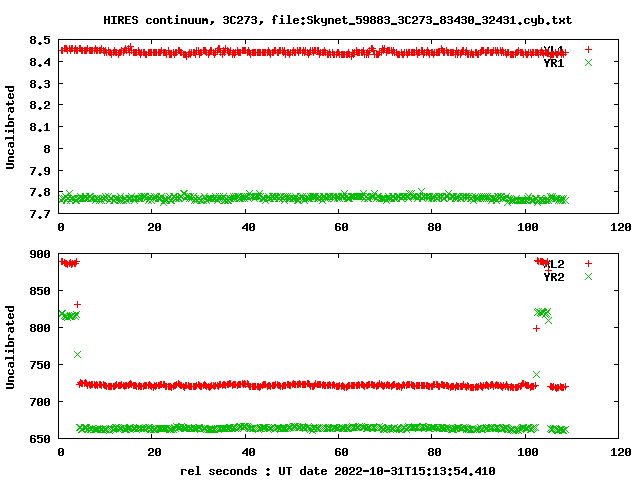Click the 8.2 y-axis tick label
Screen dimensions: 640x480
tap(40, 105)
